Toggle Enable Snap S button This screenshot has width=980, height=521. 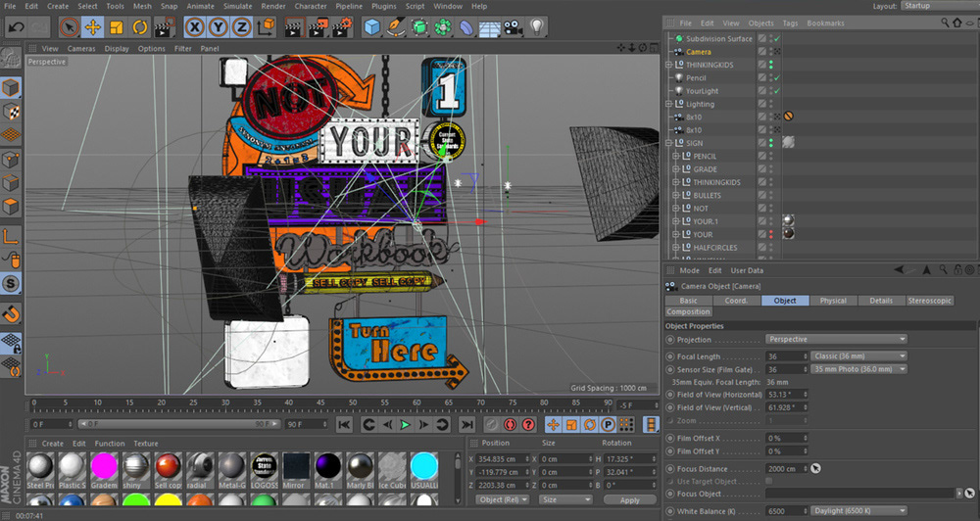click(11, 284)
